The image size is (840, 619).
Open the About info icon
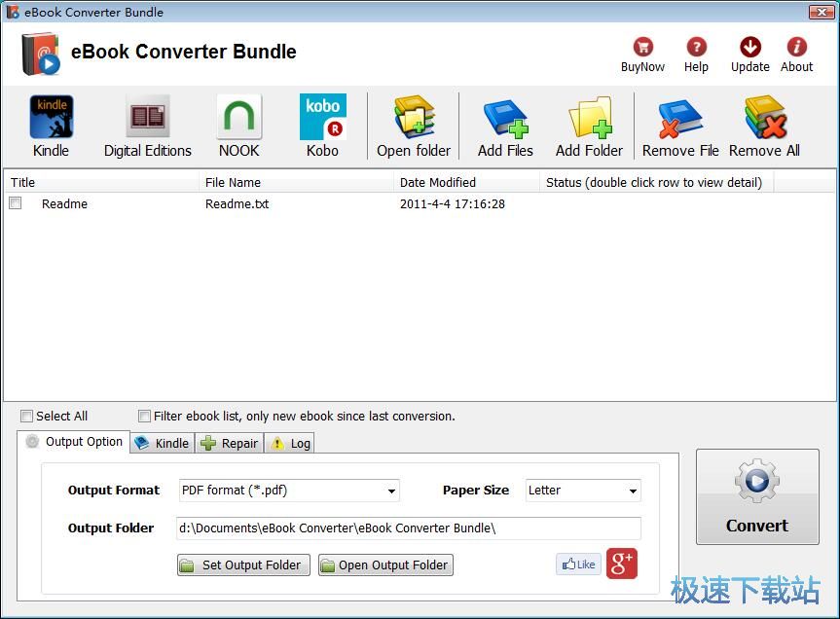coord(796,47)
